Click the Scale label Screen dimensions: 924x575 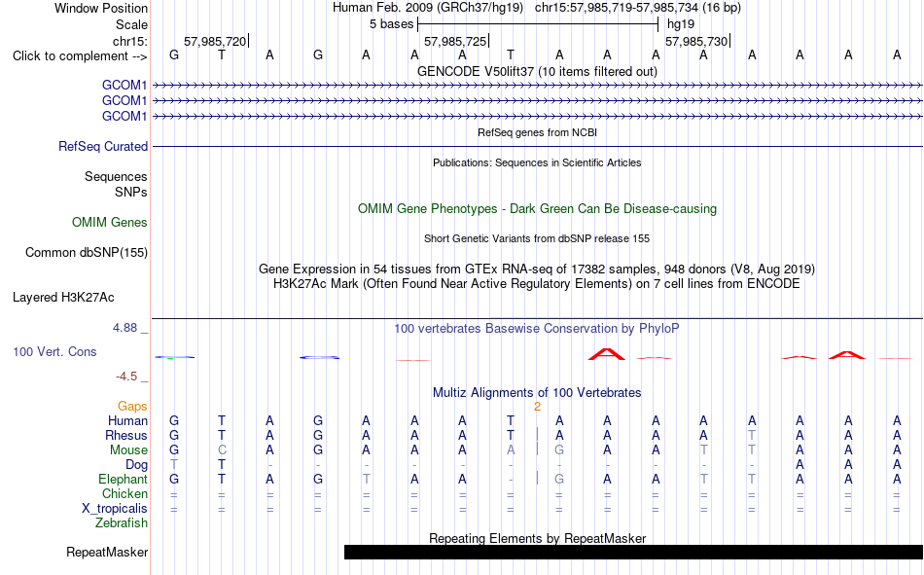pyautogui.click(x=132, y=24)
